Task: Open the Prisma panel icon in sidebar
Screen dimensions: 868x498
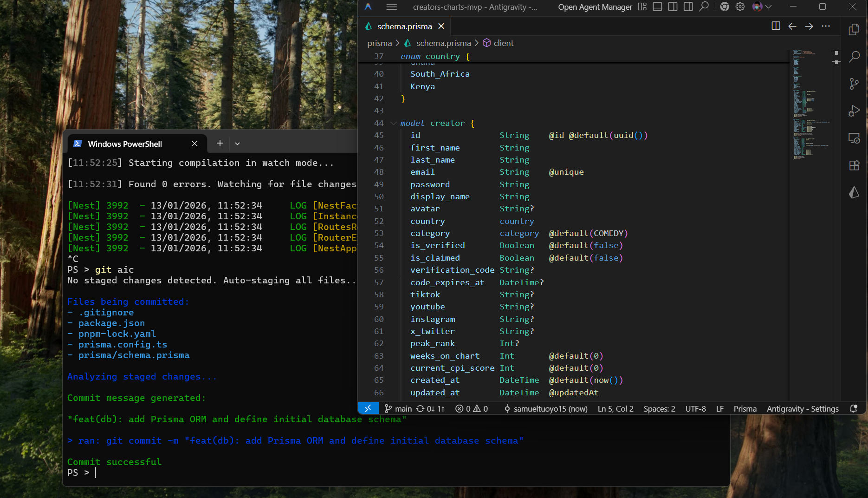Action: pyautogui.click(x=854, y=192)
